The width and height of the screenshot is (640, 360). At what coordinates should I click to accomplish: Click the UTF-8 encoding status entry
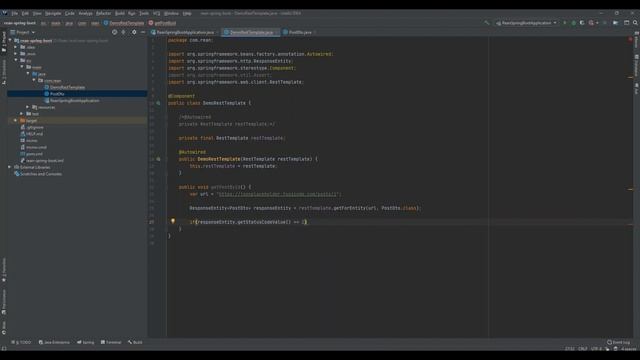point(596,349)
